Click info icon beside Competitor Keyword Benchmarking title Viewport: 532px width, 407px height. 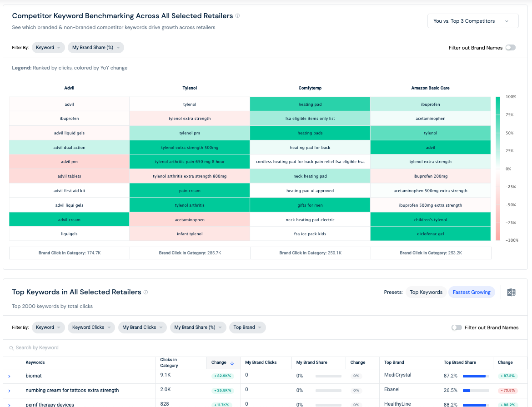click(237, 15)
